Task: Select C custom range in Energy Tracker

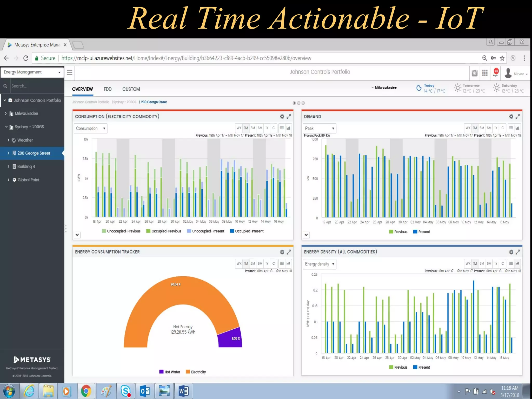Action: click(x=274, y=263)
